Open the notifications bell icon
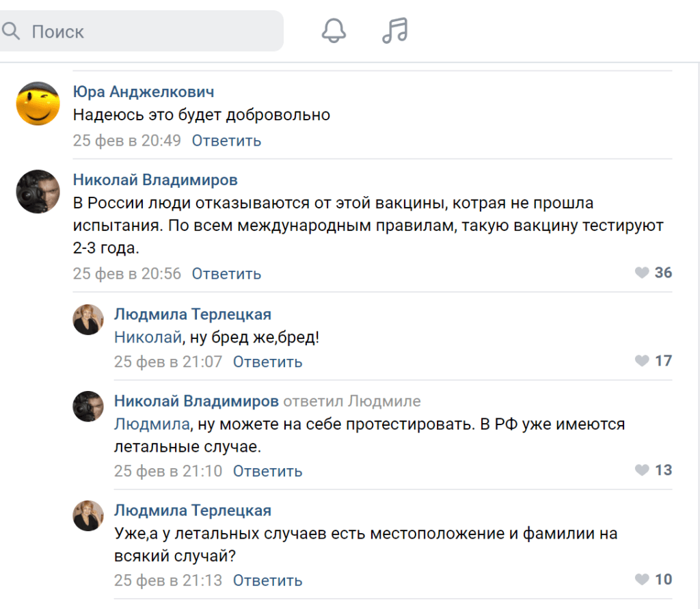 click(x=334, y=30)
